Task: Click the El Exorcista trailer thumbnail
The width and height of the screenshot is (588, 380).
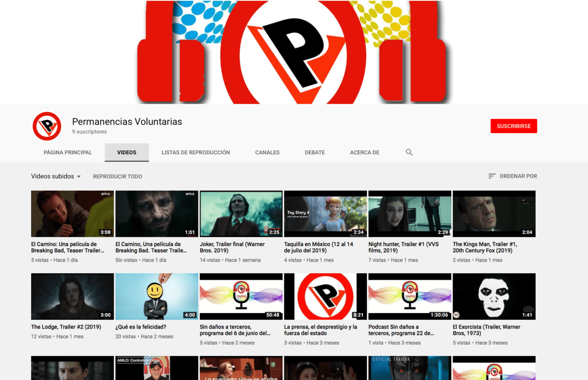Action: click(x=494, y=296)
